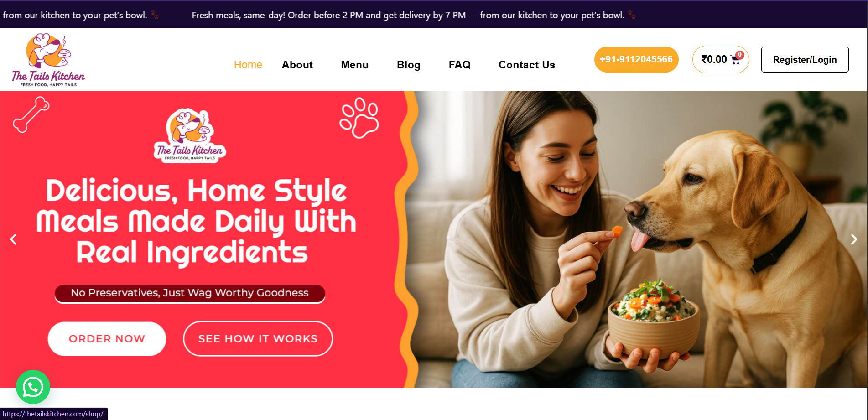Click the cart item count badge
Viewport: 868px width, 420px height.
click(x=740, y=55)
